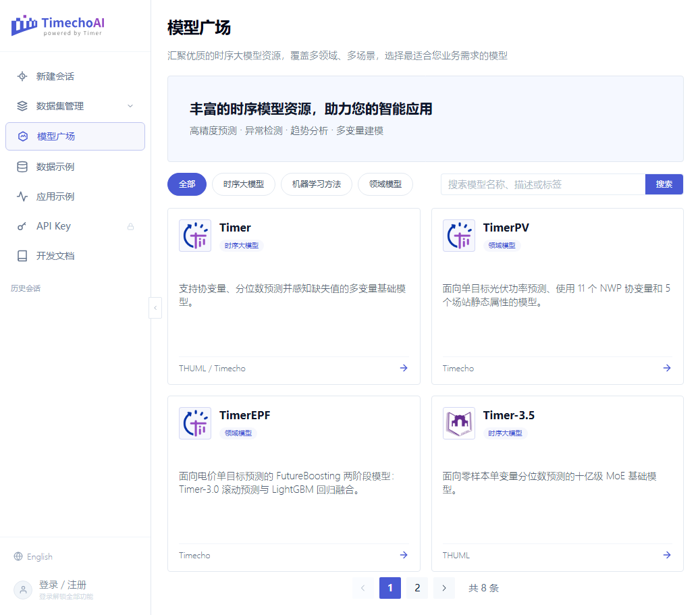
Task: Filter by 机器学习方法
Action: (317, 184)
